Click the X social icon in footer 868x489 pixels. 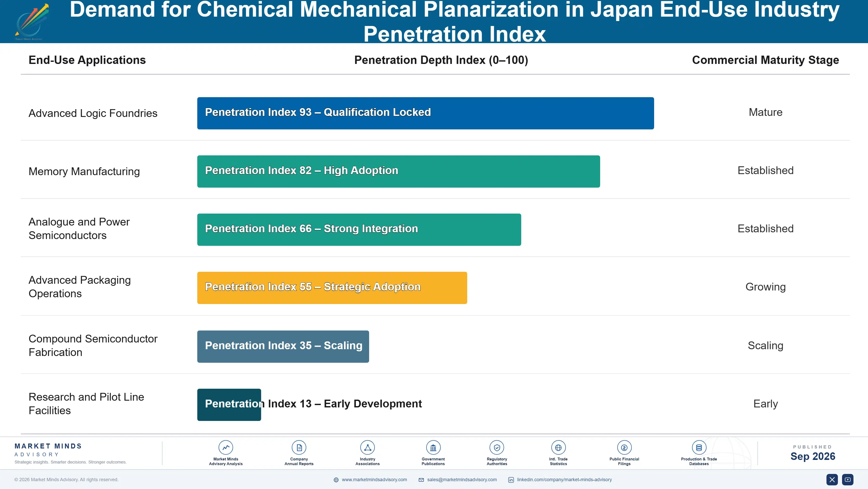(832, 480)
